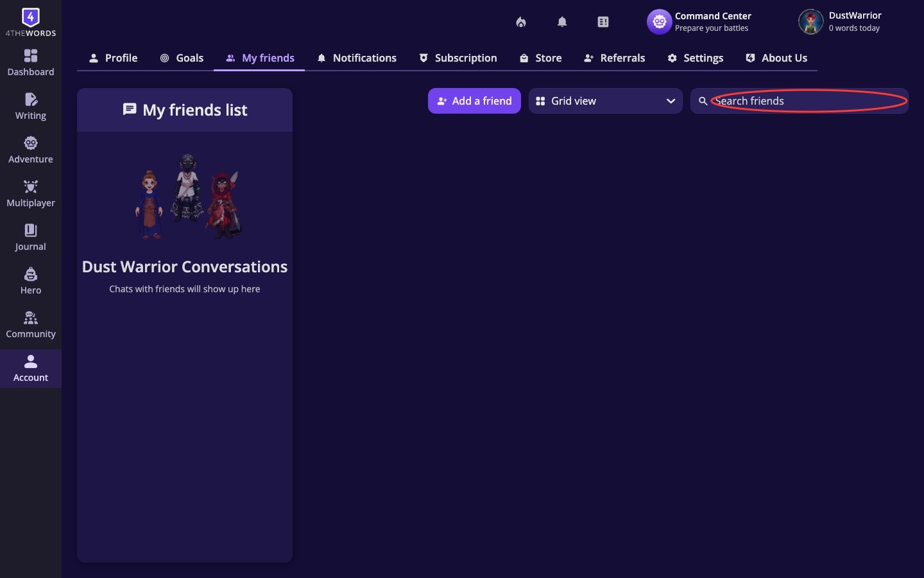Open the streak flame indicator
The image size is (924, 578).
(520, 21)
